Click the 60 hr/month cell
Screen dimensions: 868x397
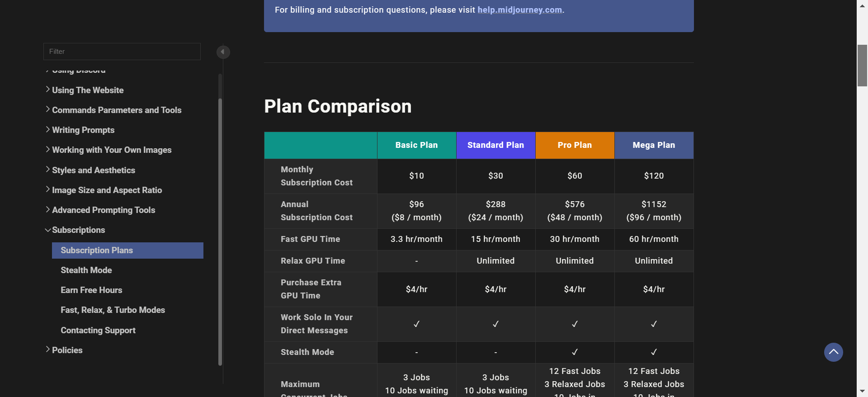tap(654, 239)
